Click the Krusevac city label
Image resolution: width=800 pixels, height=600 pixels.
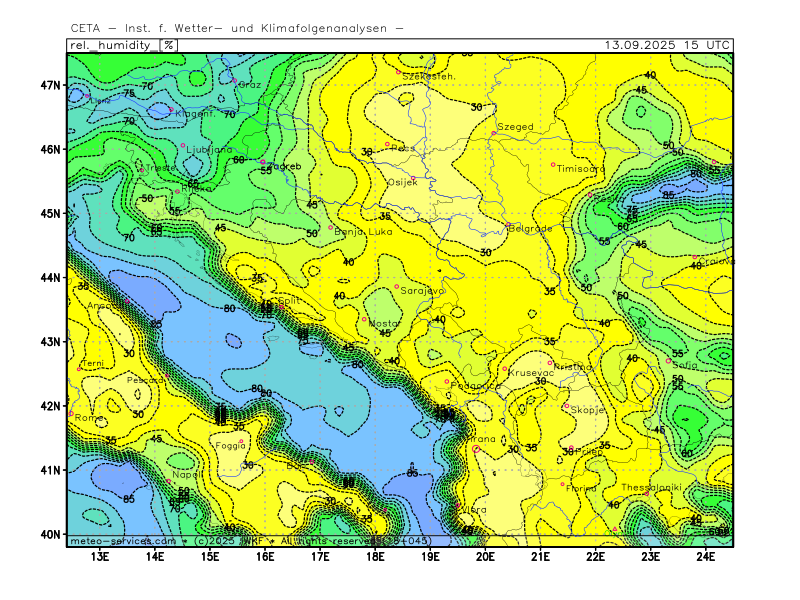[531, 373]
